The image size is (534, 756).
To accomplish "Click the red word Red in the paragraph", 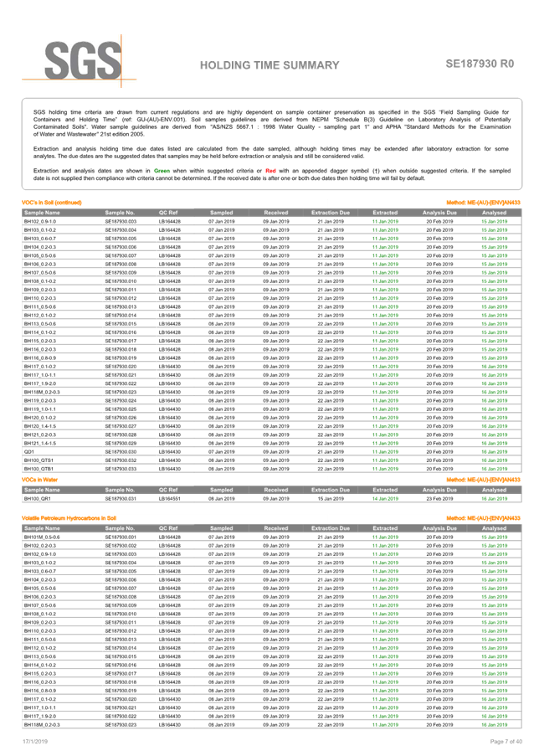I will coord(270,171).
